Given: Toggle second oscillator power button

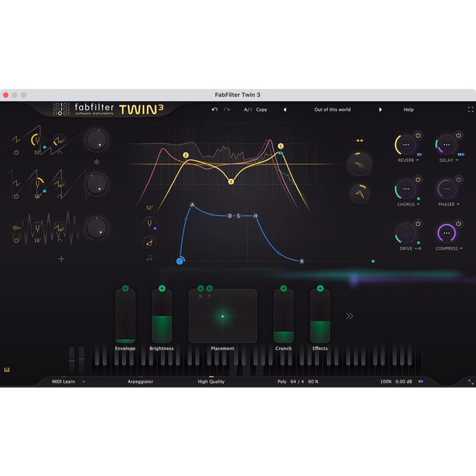Looking at the screenshot, I should [x=16, y=197].
